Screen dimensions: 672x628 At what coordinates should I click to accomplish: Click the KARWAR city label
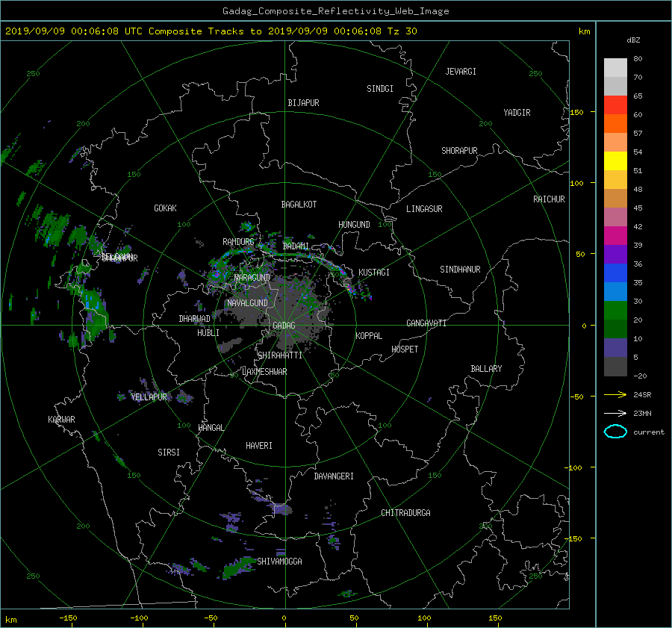(61, 420)
